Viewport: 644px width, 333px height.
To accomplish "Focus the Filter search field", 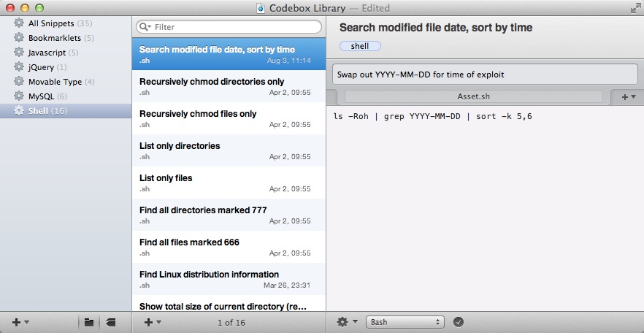I will [229, 27].
